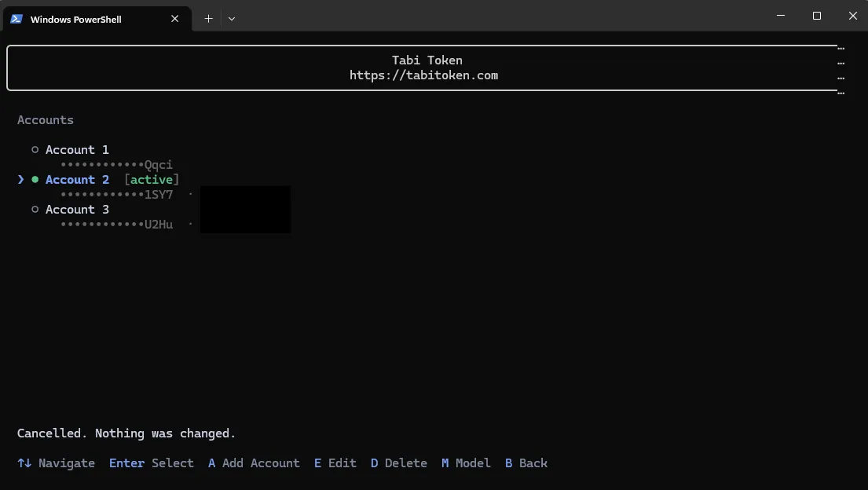Click the Add Account shortcut

(x=254, y=463)
